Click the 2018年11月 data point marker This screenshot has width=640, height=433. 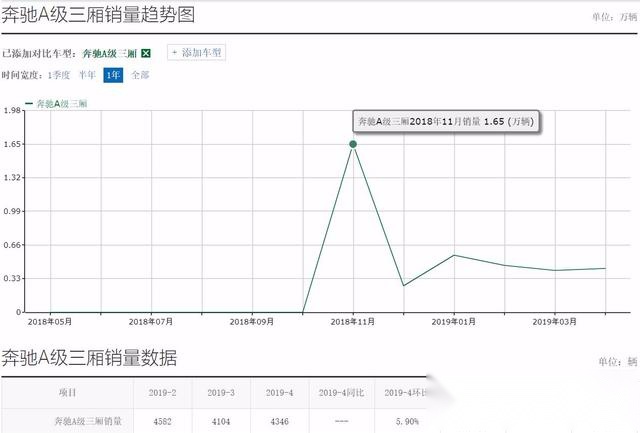pos(353,144)
